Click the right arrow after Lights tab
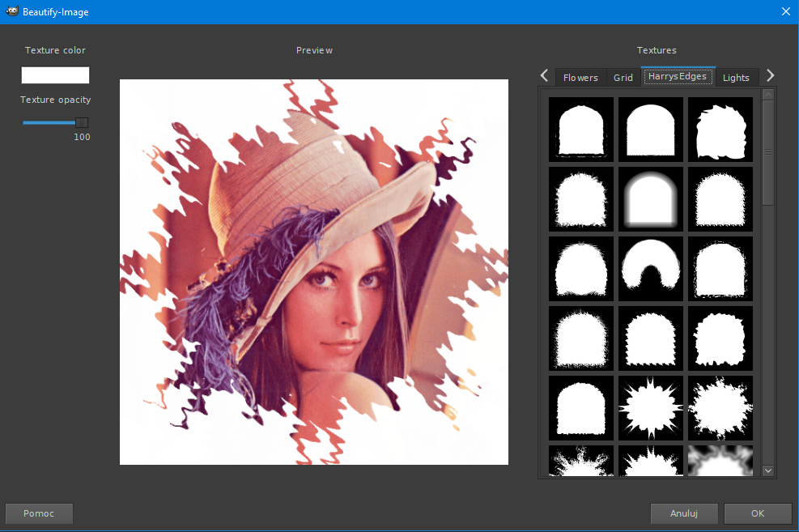This screenshot has width=799, height=532. click(x=771, y=75)
